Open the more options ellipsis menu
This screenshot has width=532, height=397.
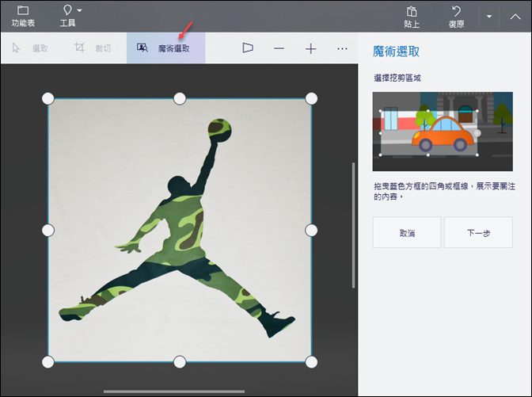point(342,48)
